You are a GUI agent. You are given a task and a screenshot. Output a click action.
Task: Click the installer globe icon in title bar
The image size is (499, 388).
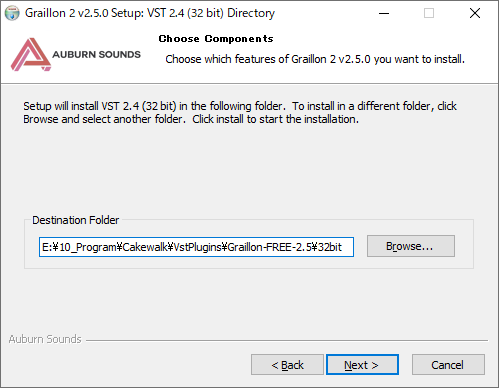coord(12,13)
